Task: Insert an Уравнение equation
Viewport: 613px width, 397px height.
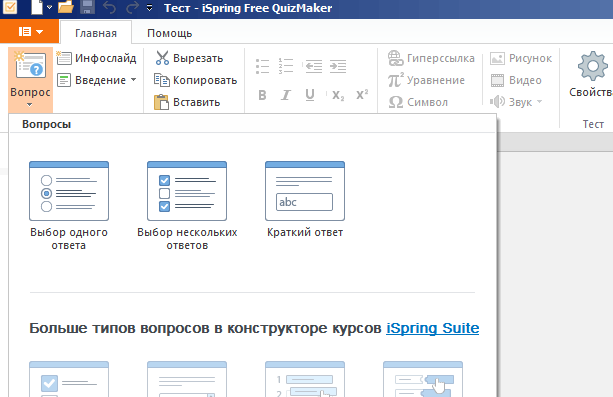Action: click(426, 80)
